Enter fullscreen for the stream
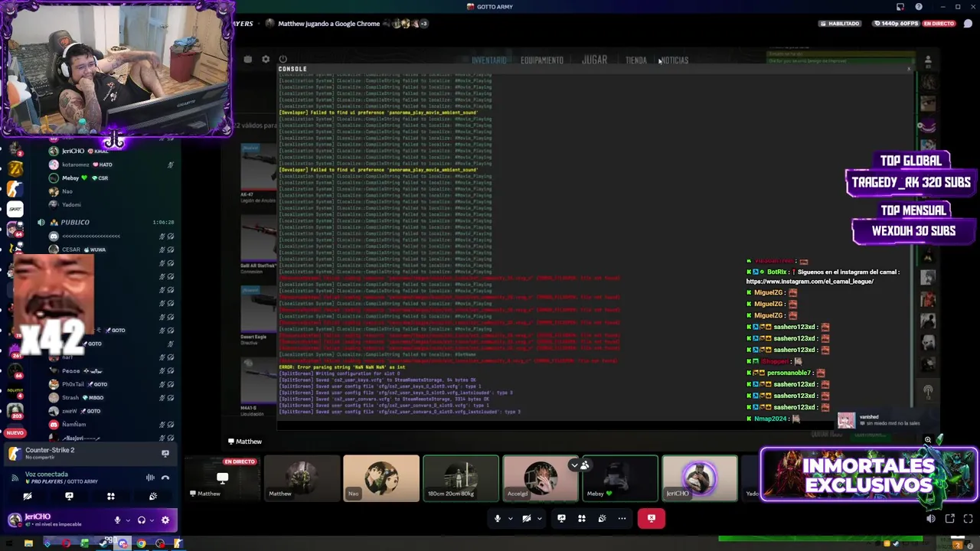The width and height of the screenshot is (980, 551). (969, 518)
